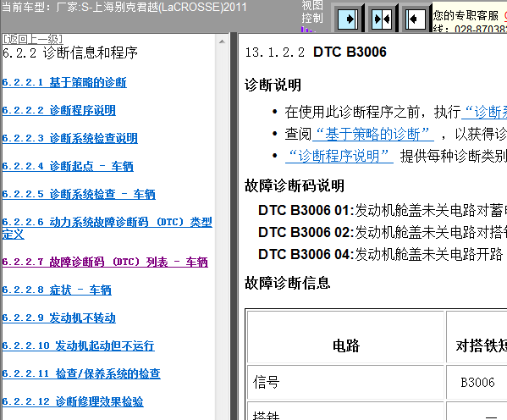
Task: Click the heading DTC B3006
Action: coord(350,52)
